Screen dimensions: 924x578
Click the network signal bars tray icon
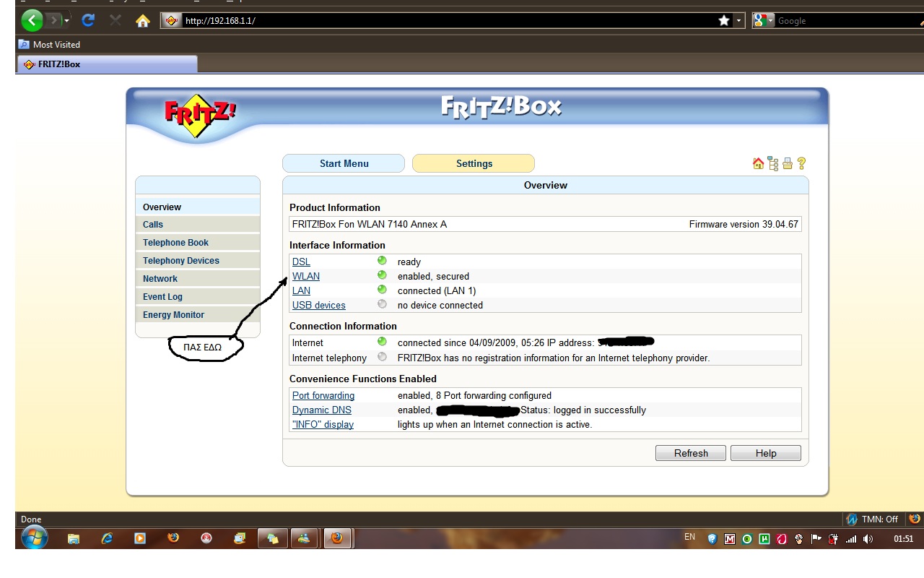[x=850, y=539]
